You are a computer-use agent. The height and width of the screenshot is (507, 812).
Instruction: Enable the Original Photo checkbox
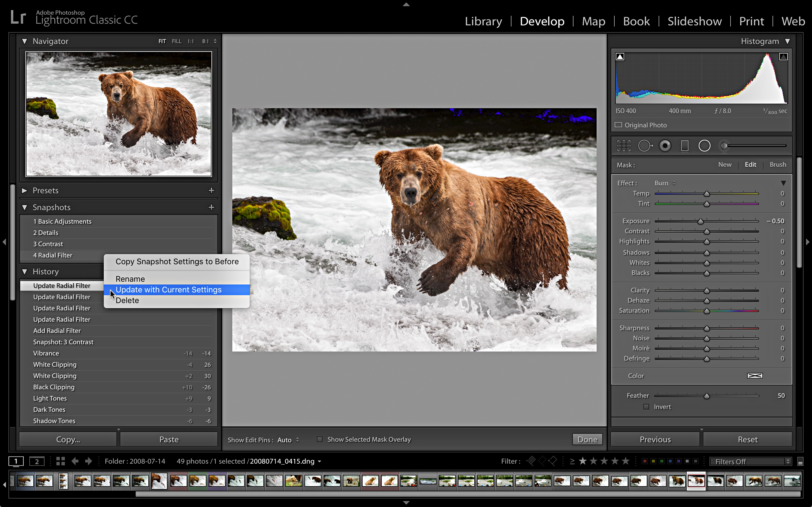[x=618, y=125]
